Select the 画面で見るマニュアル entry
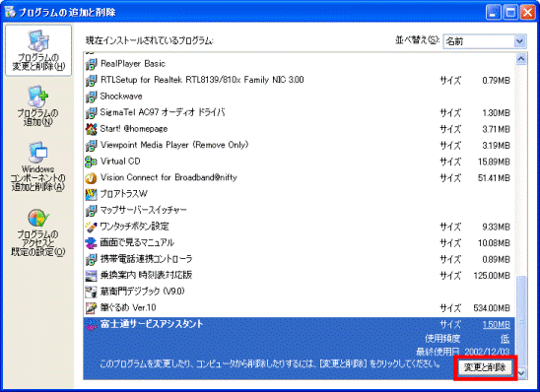This screenshot has width=540, height=392. point(299,243)
